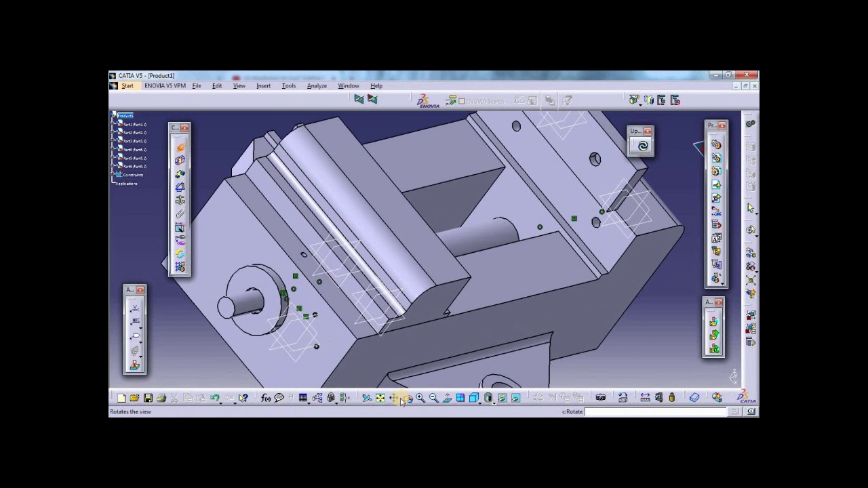The image size is (868, 488).
Task: Select the Fly mode airplane icon
Action: coord(367,398)
